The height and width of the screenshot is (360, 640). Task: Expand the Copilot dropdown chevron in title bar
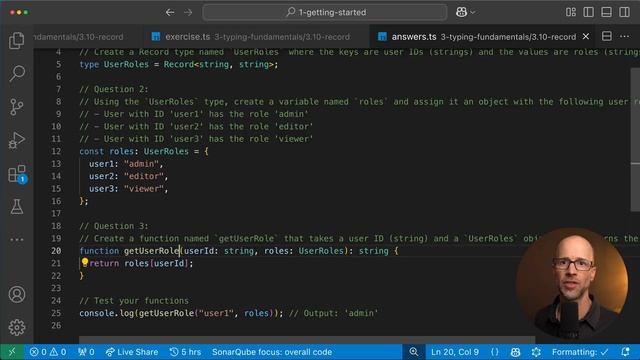click(473, 13)
